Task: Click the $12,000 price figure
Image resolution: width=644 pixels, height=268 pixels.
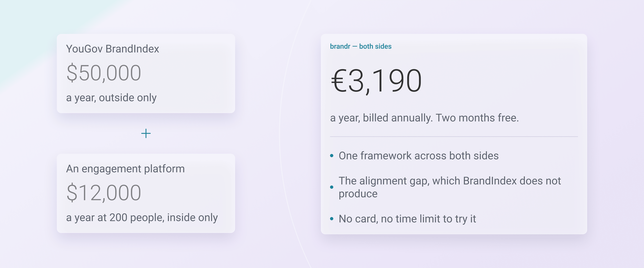Action: 104,193
